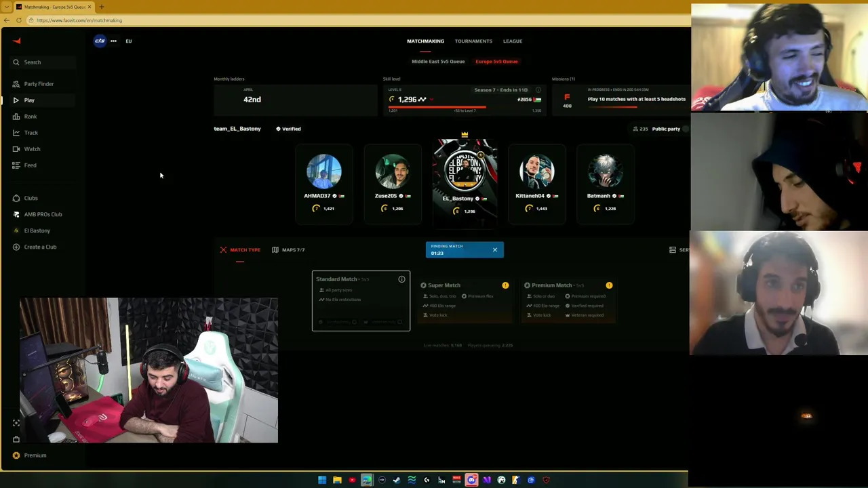Image resolution: width=868 pixels, height=488 pixels.
Task: Open Discord from taskbar
Action: coord(471,481)
